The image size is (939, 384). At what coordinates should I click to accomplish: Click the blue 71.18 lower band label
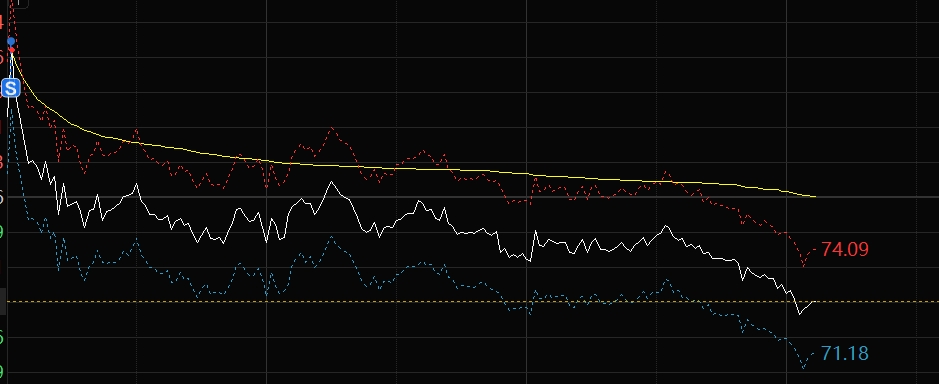pyautogui.click(x=844, y=353)
